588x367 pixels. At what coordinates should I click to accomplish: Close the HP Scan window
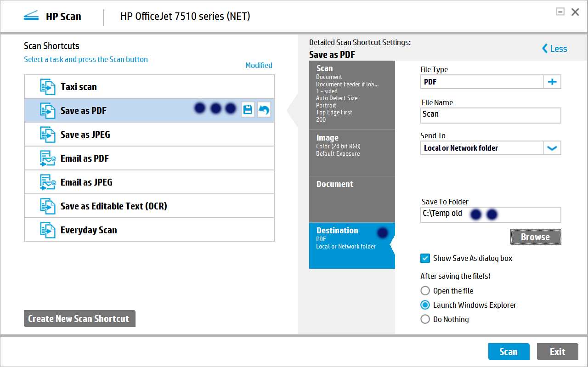575,12
